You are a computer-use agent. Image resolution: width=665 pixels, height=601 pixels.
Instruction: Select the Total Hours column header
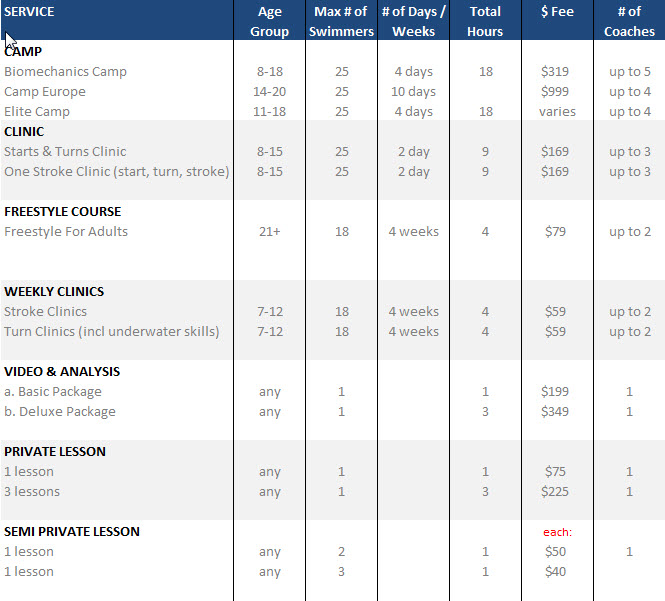coord(485,21)
